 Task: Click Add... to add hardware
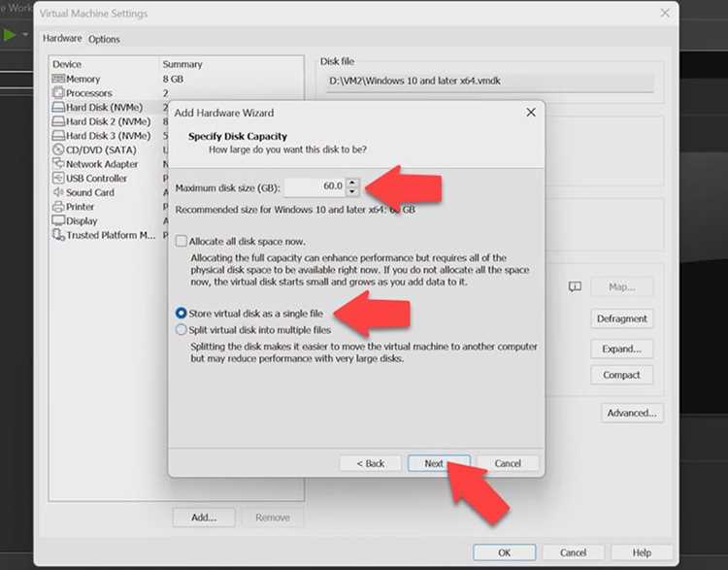(x=204, y=517)
